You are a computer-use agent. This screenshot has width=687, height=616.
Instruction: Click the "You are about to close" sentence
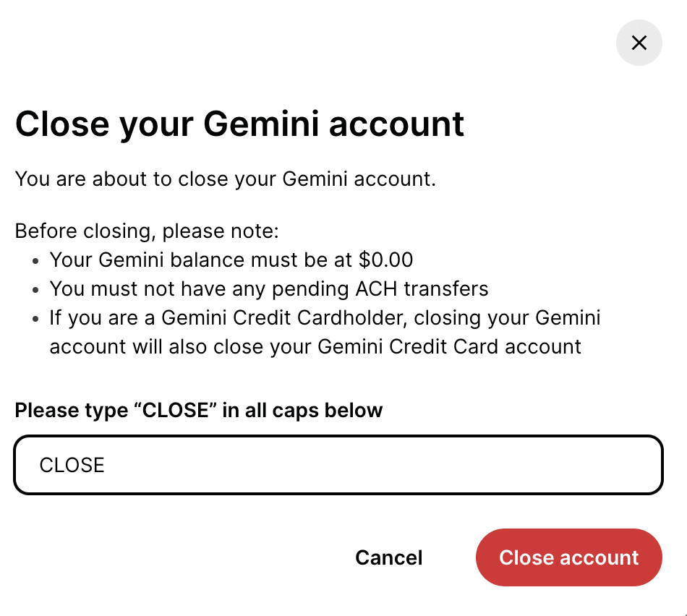point(225,179)
